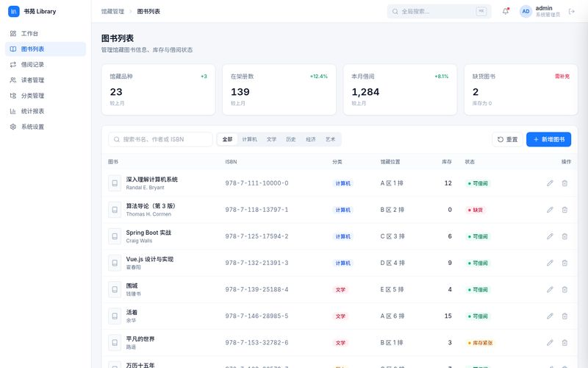Edit the Spring Boot 实战 row
Screen dimensions: 588x368
pyautogui.click(x=550, y=236)
